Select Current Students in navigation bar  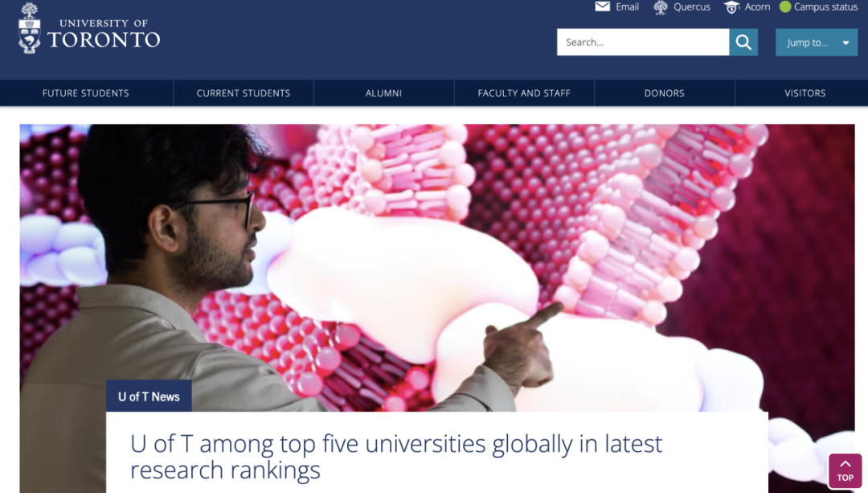(x=244, y=93)
